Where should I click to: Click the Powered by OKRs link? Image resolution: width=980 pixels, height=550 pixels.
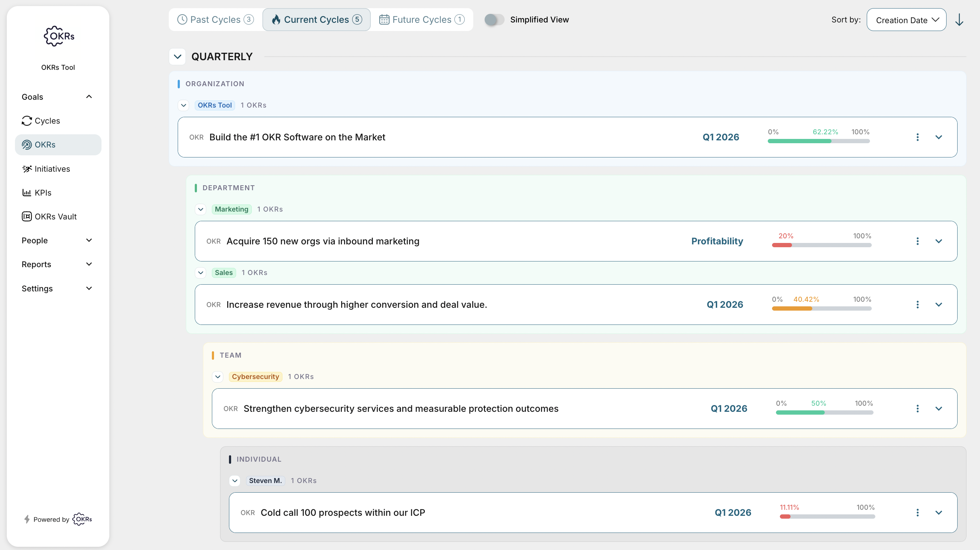coord(58,519)
